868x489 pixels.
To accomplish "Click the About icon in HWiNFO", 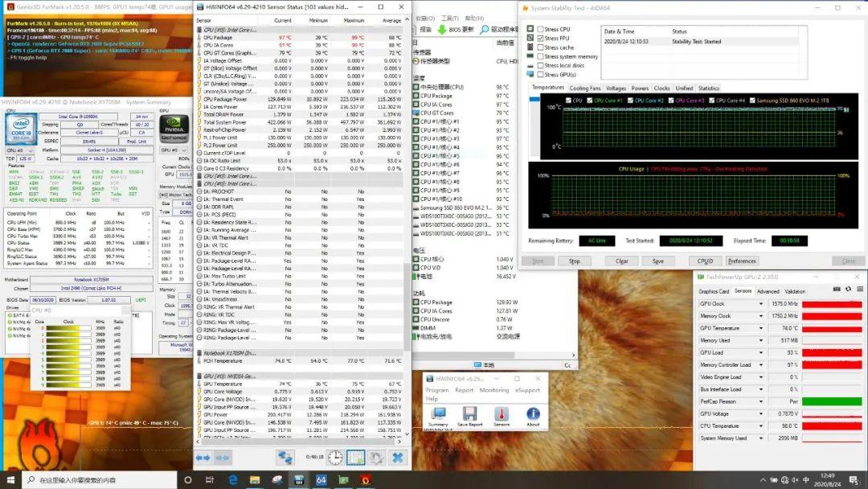I will point(533,415).
